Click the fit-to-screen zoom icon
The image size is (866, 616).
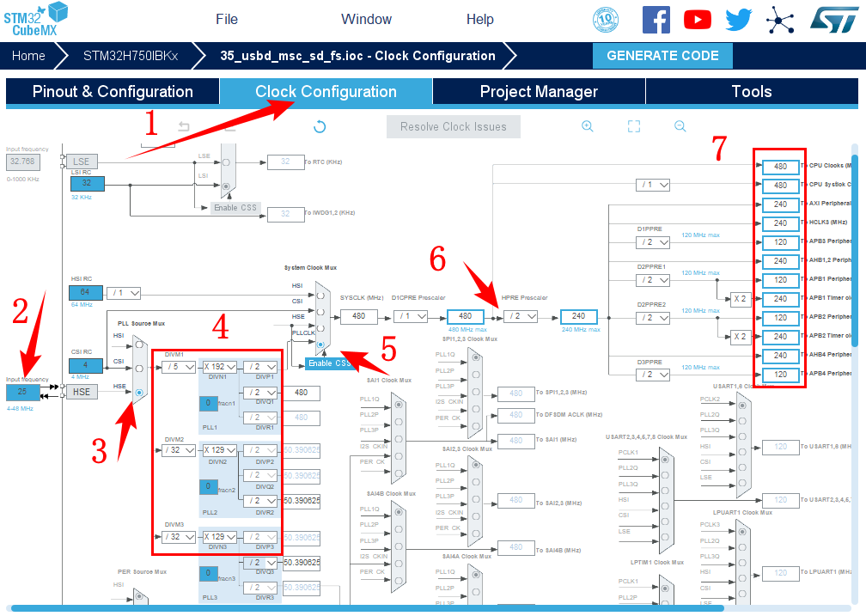click(634, 126)
